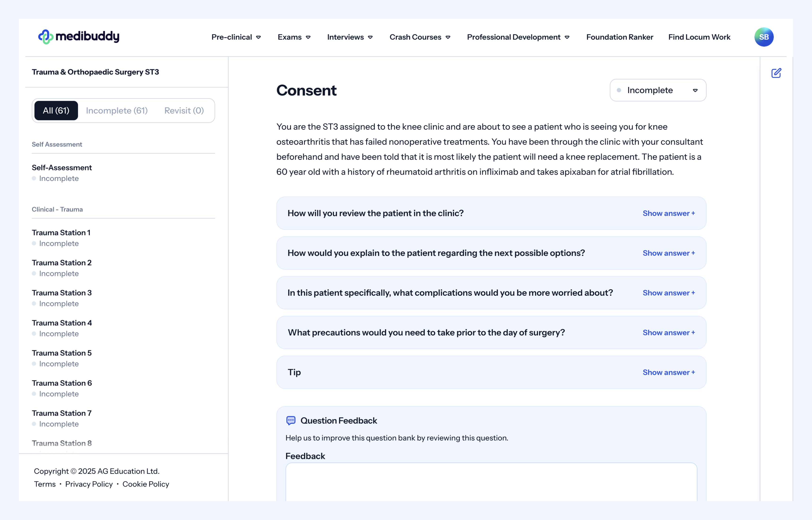Open the Incomplete status dropdown

pos(657,90)
